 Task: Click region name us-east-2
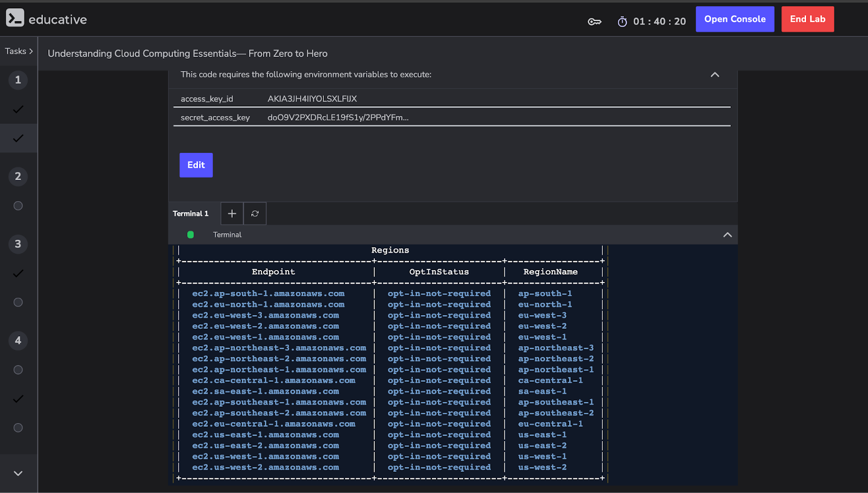point(542,446)
